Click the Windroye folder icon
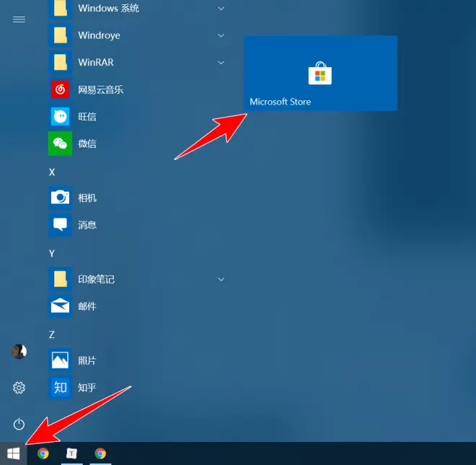The height and width of the screenshot is (465, 476). [x=60, y=35]
